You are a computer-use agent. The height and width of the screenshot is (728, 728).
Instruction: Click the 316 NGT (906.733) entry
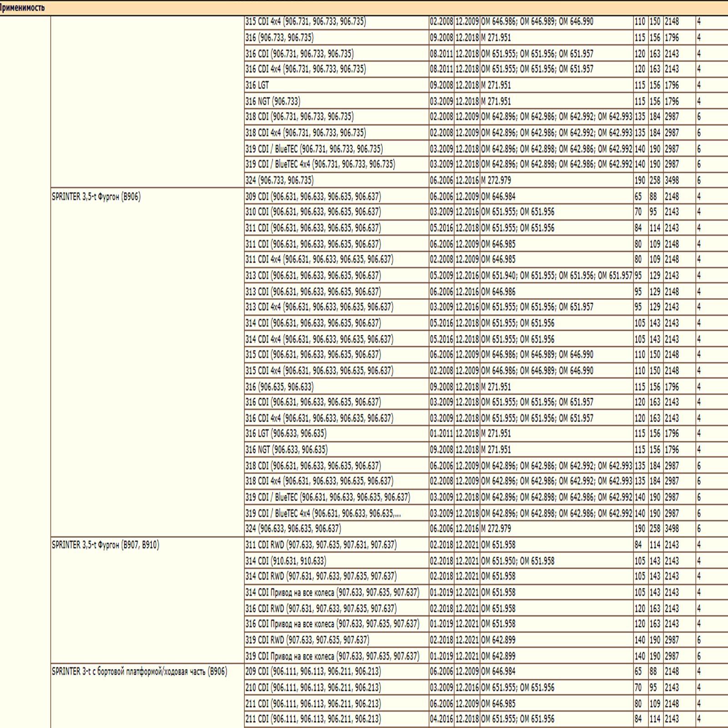273,101
